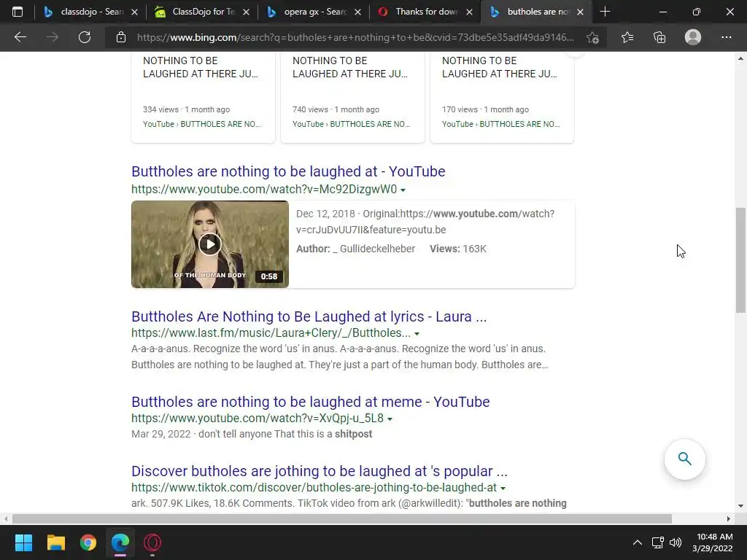747x560 pixels.
Task: Open a new browser tab
Action: (605, 12)
